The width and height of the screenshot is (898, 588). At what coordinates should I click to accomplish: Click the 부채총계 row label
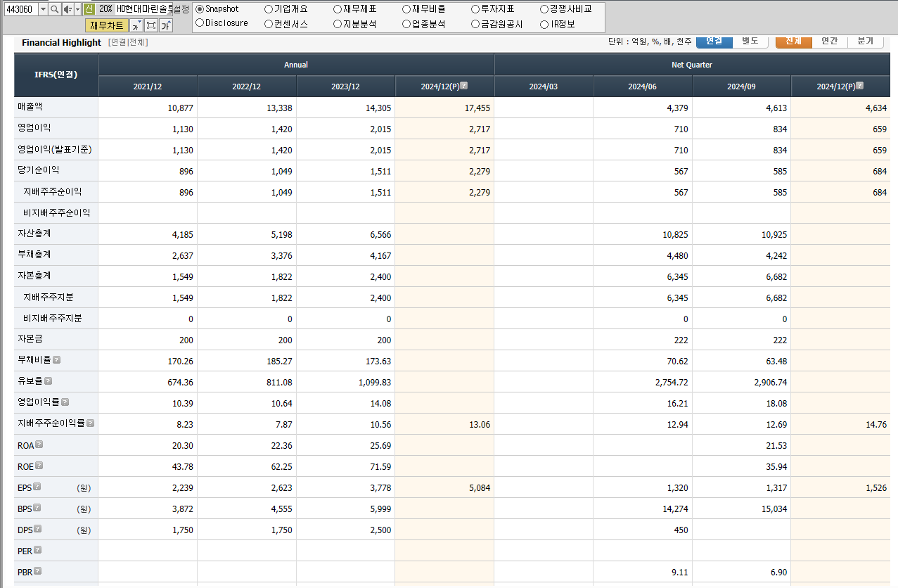34,254
